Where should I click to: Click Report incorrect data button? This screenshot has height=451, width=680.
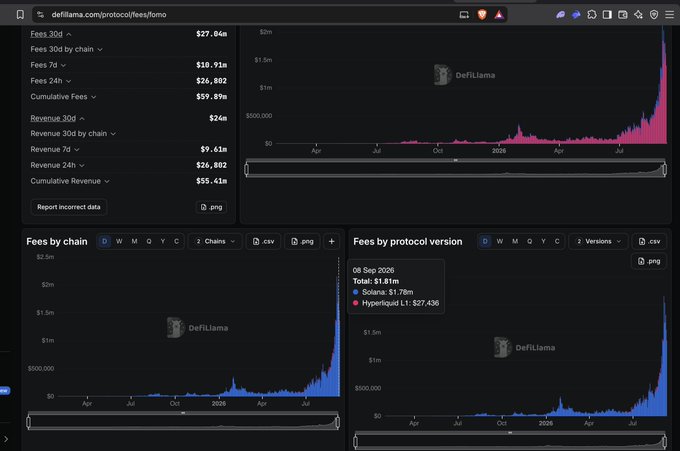69,207
